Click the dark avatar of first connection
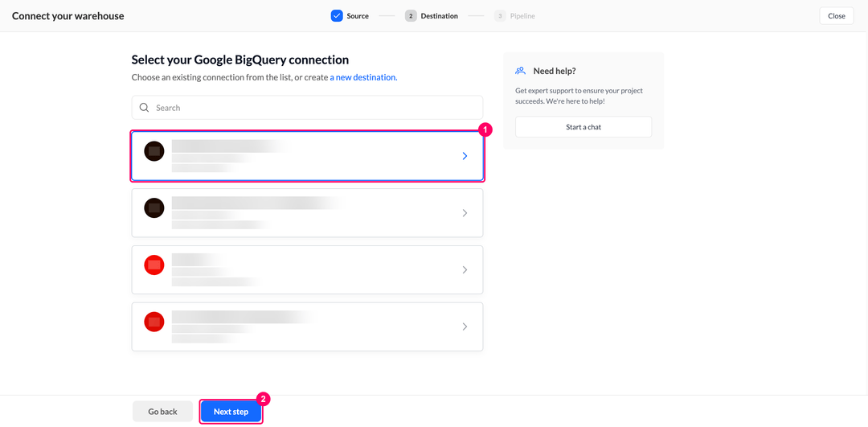 [x=154, y=150]
